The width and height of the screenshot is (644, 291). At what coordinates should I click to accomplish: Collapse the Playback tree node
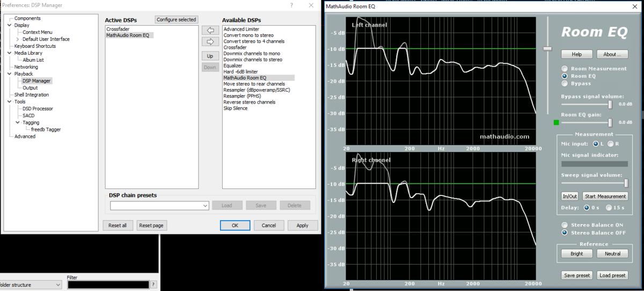click(10, 74)
